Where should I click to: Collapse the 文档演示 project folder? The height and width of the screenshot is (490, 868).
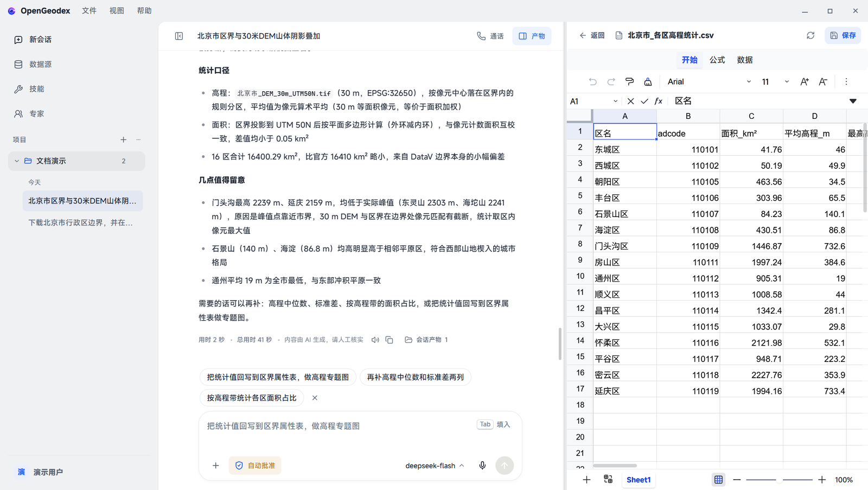coord(17,161)
